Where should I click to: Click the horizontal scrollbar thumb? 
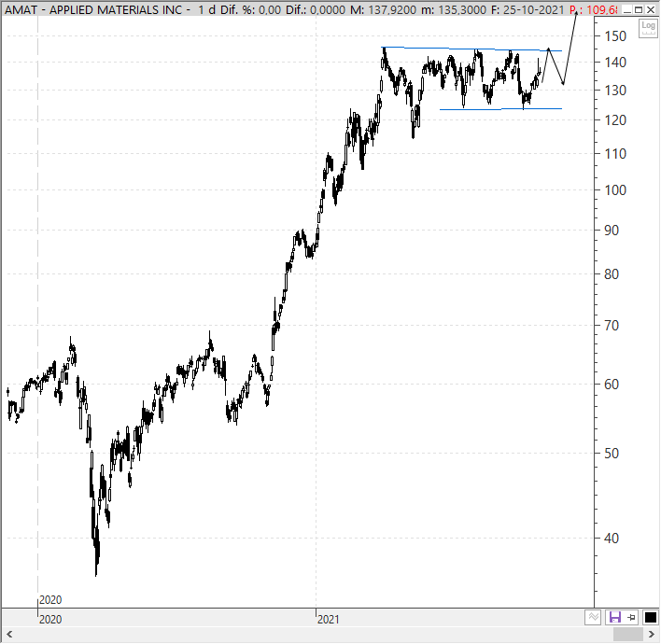click(x=627, y=635)
